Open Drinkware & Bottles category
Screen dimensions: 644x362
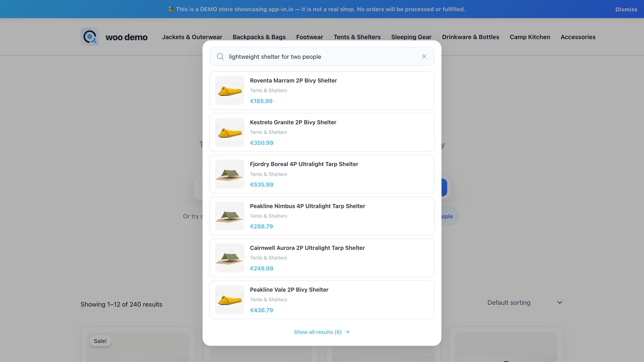[470, 37]
